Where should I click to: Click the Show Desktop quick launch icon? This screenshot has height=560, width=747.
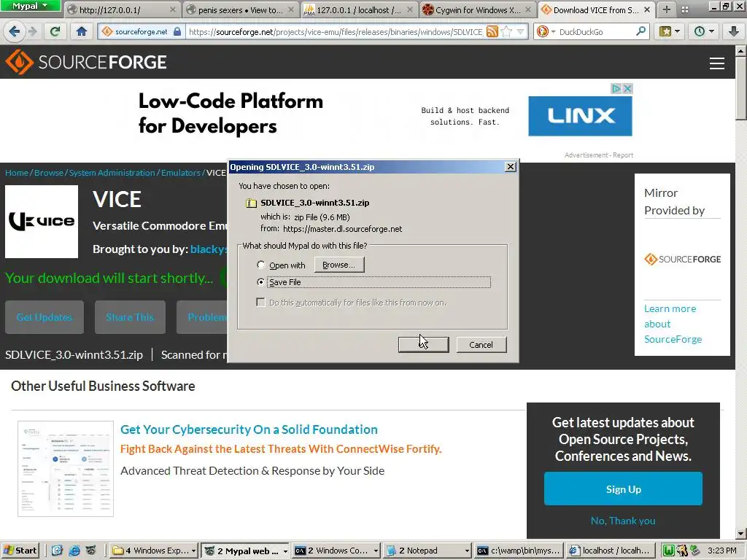pyautogui.click(x=57, y=551)
